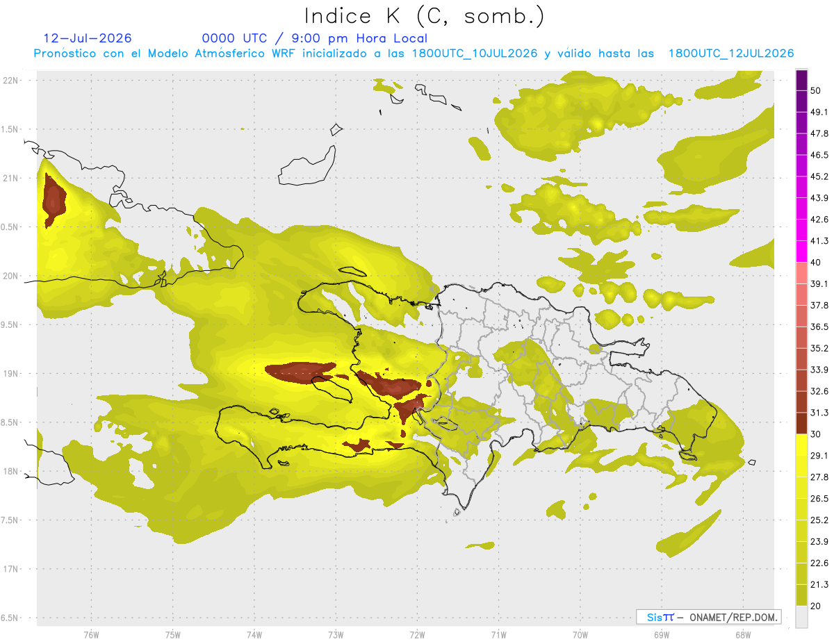Click the "73W" longitude label
Viewport: 834px width, 644px height.
tap(336, 635)
